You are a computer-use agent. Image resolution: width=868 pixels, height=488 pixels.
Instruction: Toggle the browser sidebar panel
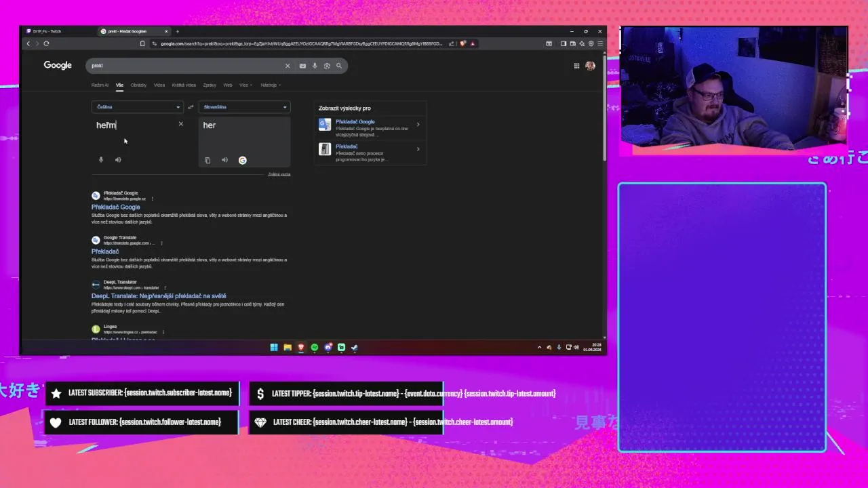tap(563, 43)
